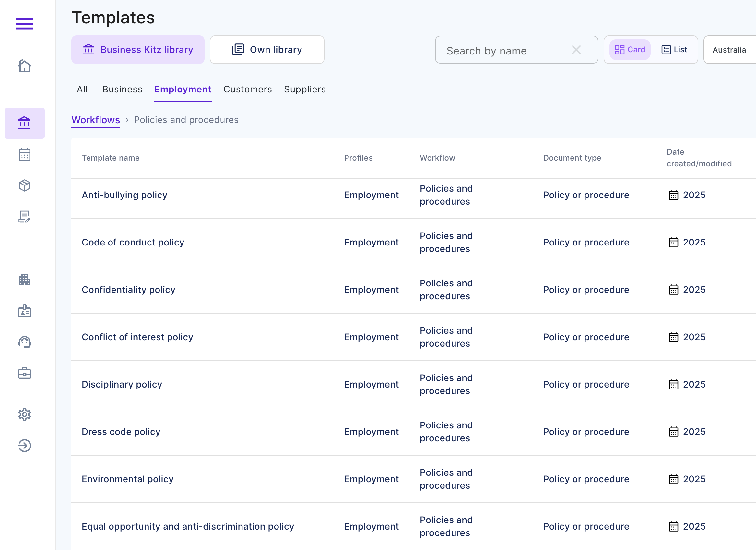Open the document signing icon in sidebar

point(24,217)
